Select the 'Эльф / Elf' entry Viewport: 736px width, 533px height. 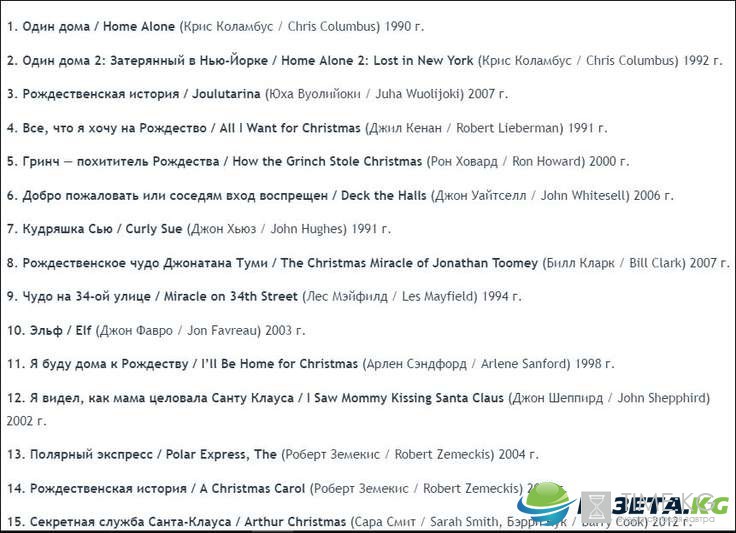click(x=61, y=330)
